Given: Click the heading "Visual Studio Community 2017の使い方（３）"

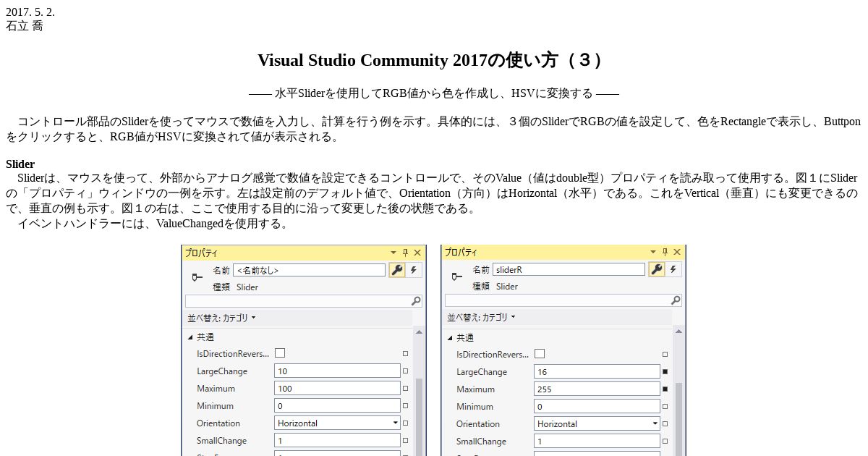Looking at the screenshot, I should (433, 60).
